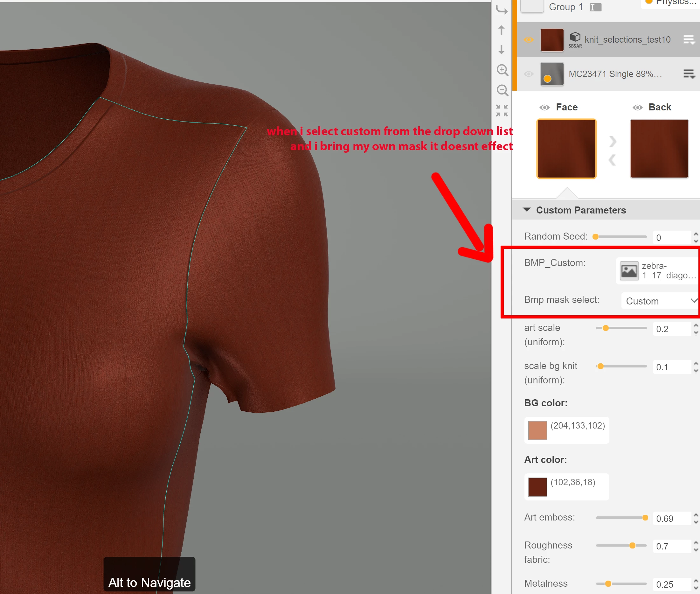This screenshot has height=594, width=700.
Task: Click the fit-to-view collapse arrows icon
Action: pos(502,110)
